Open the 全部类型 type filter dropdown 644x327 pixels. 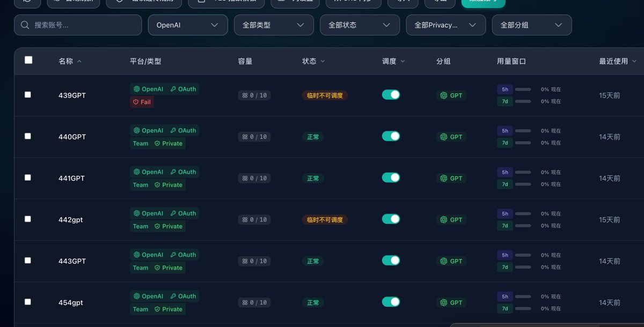coord(274,25)
